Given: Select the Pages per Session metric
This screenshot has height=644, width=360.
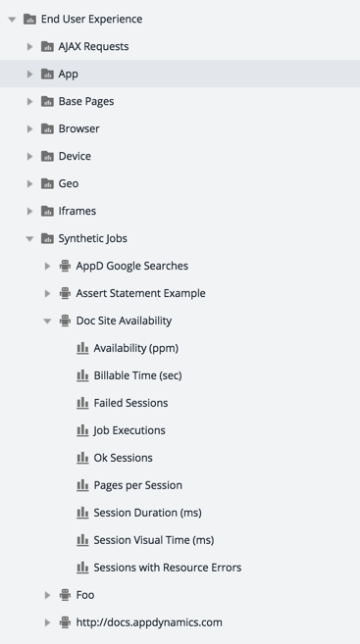Looking at the screenshot, I should (137, 485).
